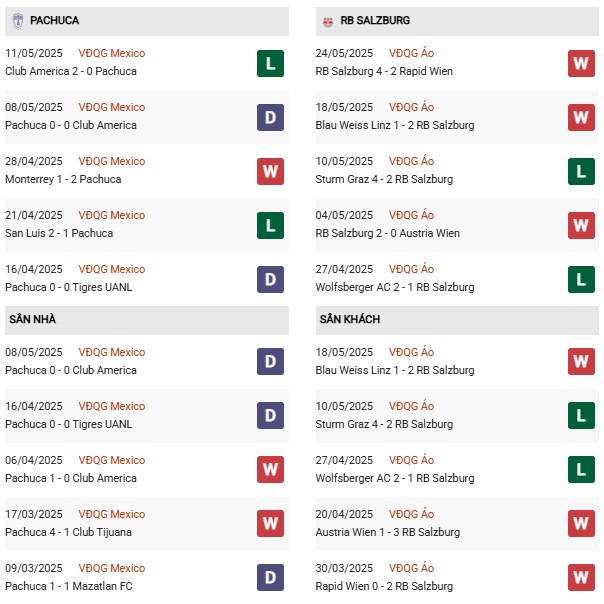Click the W badge for Austria Wien 1-3 RB Salzburg
Screen dimensions: 604x604
(x=581, y=524)
